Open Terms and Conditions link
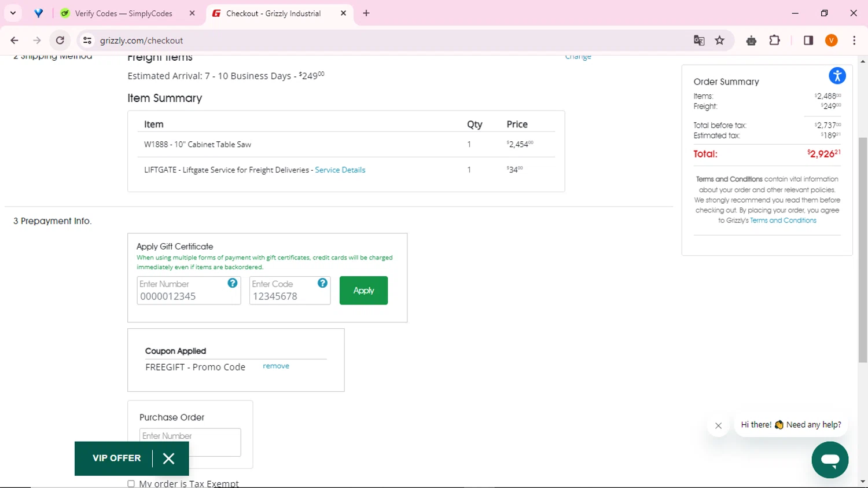 pos(783,221)
